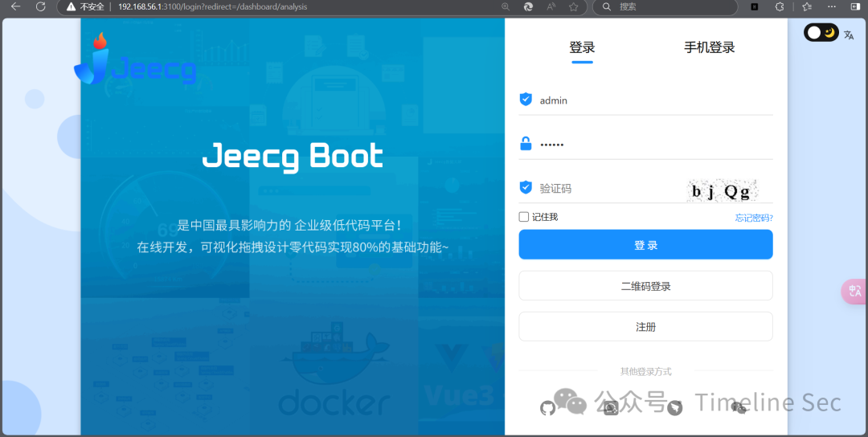Refresh the bjQg captcha image
868x437 pixels.
(722, 190)
